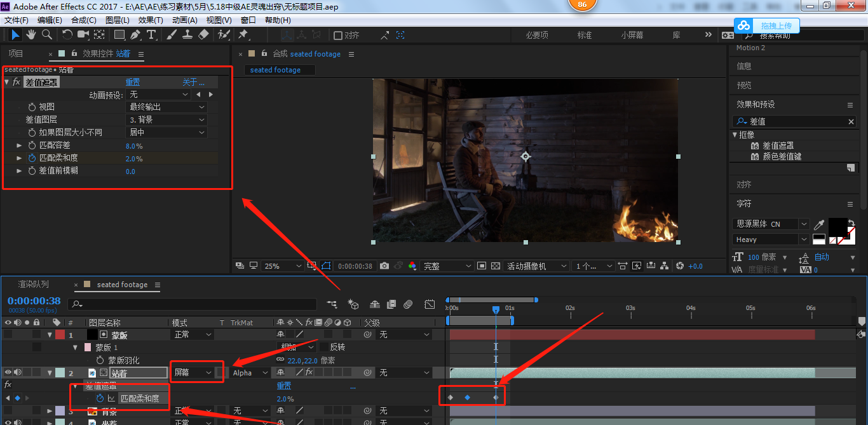
Task: Open the Graph Editor in timeline
Action: [430, 304]
